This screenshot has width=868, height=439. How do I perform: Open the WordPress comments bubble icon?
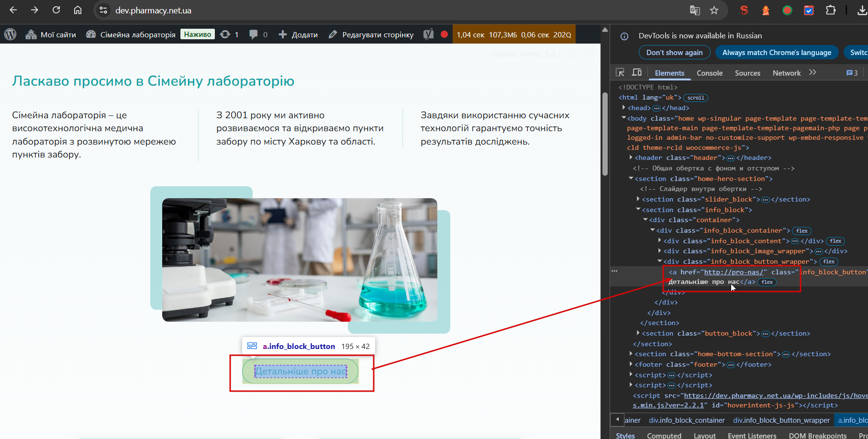[x=253, y=34]
